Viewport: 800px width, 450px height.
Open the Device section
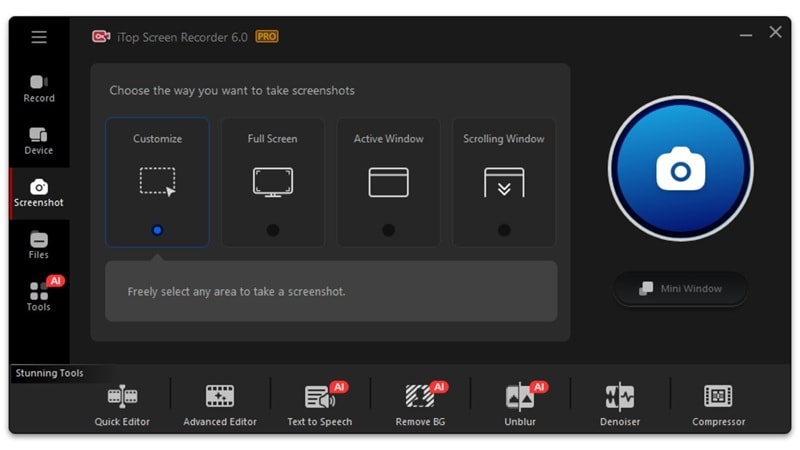(39, 141)
